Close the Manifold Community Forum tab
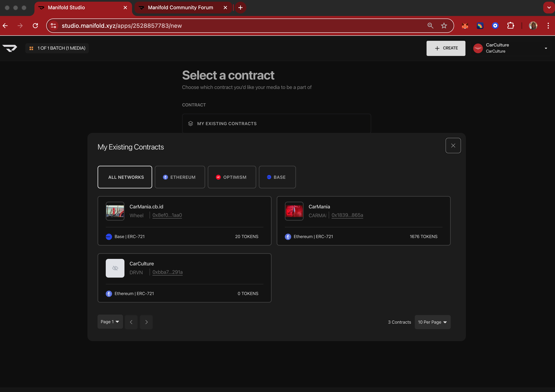555x392 pixels. point(225,8)
